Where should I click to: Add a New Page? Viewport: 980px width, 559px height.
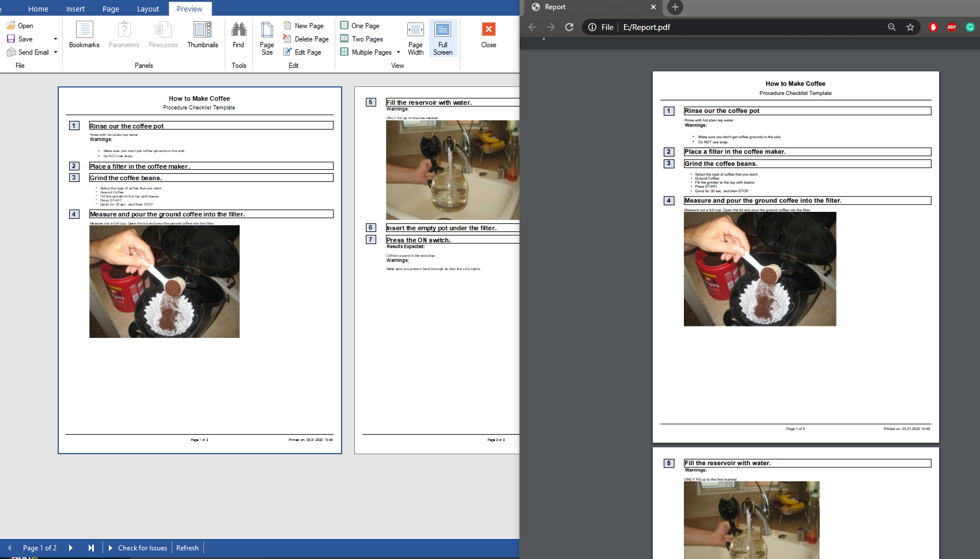(x=304, y=25)
